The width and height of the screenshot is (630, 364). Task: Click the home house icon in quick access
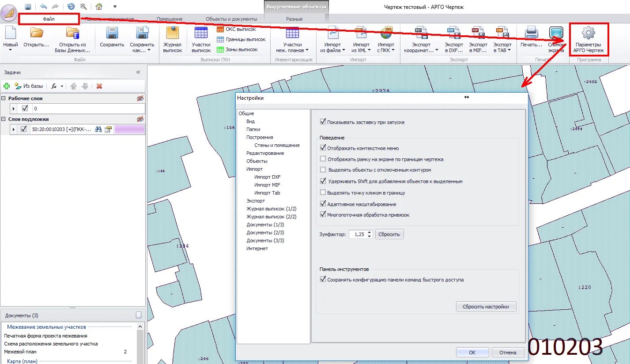tap(99, 7)
